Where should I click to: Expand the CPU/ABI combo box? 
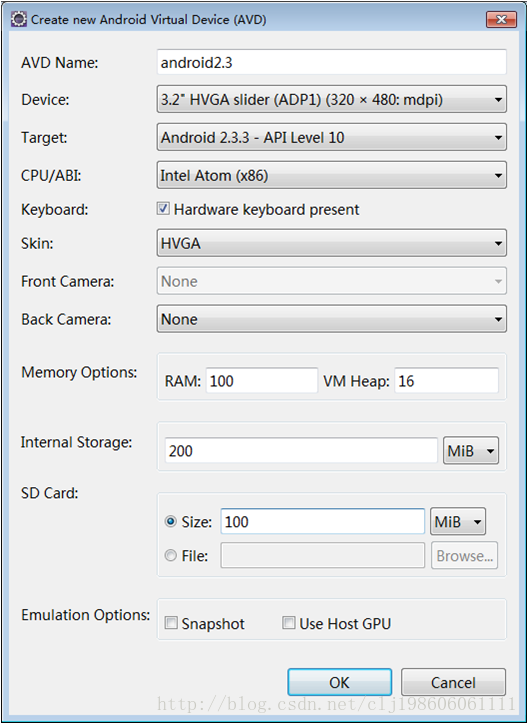click(331, 175)
